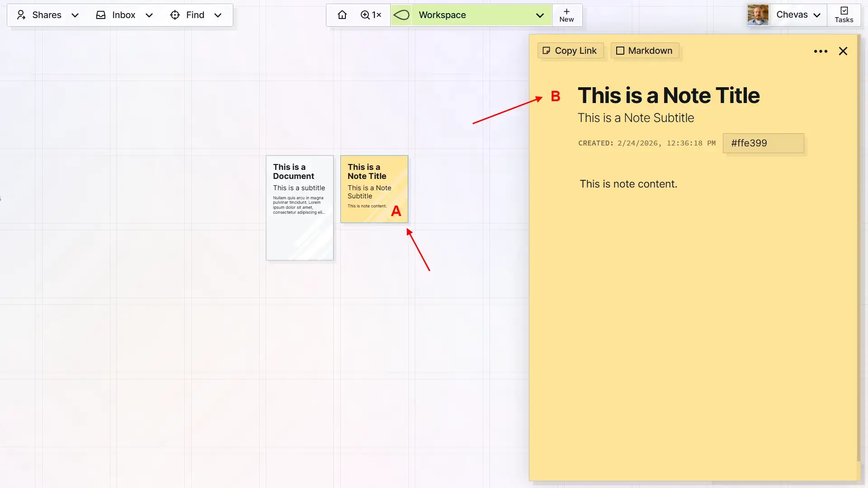The height and width of the screenshot is (488, 868).
Task: Expand the Shares dropdown chevron
Action: coord(75,15)
